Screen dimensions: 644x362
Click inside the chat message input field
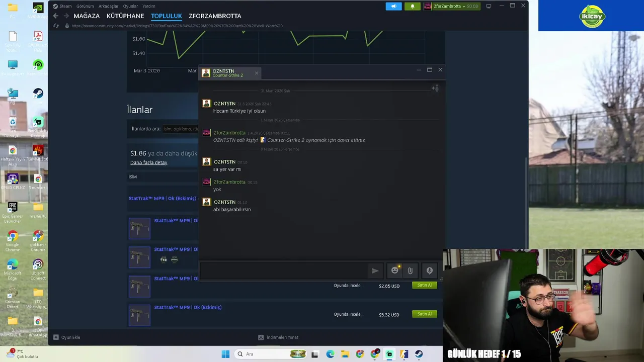point(283,270)
